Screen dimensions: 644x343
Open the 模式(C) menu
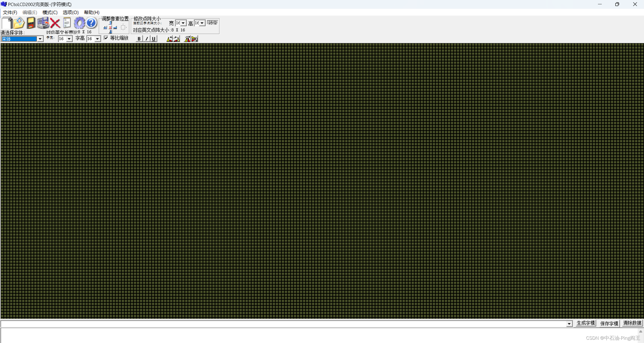[x=50, y=12]
